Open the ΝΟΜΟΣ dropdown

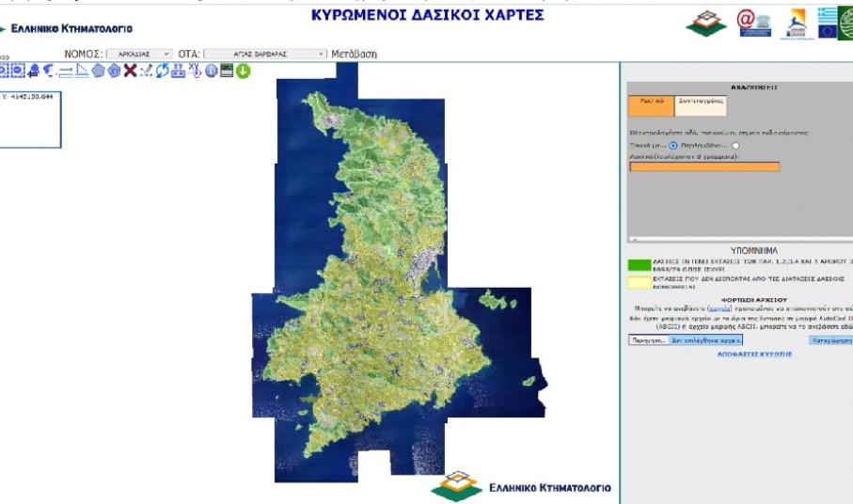[139, 55]
